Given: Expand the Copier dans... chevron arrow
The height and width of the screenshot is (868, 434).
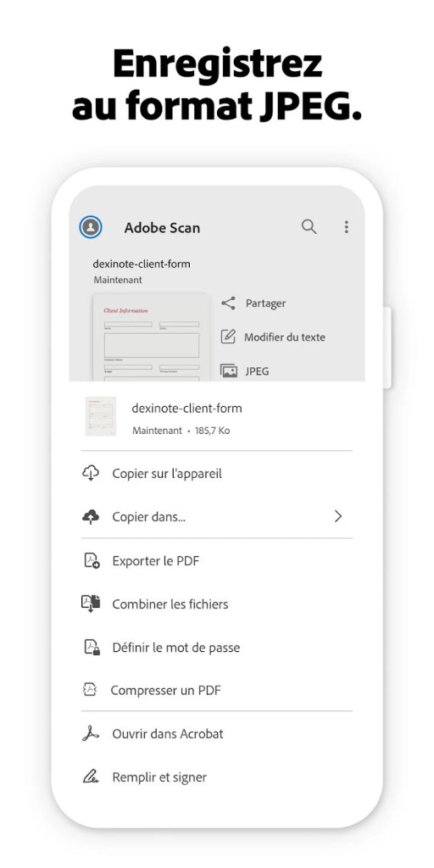Looking at the screenshot, I should [x=338, y=516].
